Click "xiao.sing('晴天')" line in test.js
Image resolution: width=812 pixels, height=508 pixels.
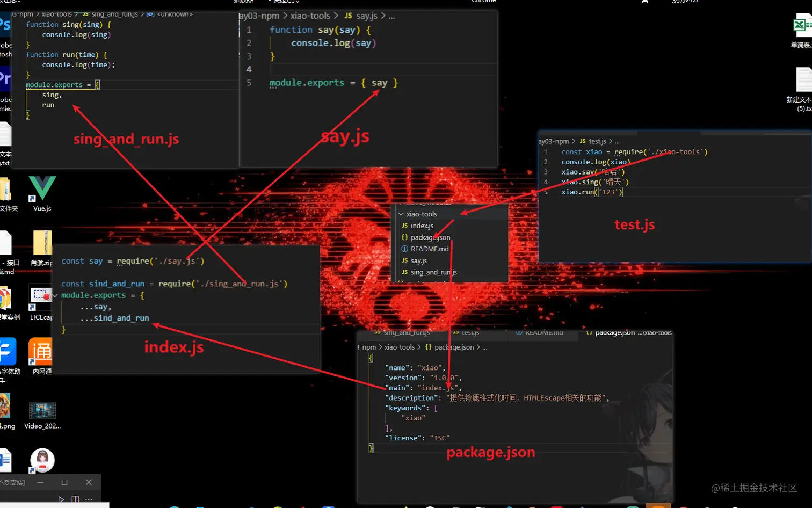click(x=595, y=182)
